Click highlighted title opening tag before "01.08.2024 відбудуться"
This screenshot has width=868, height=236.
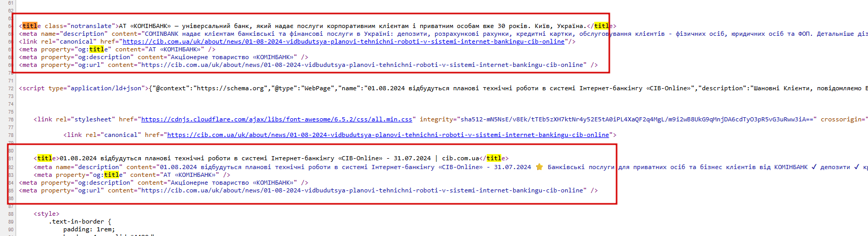tap(45, 158)
